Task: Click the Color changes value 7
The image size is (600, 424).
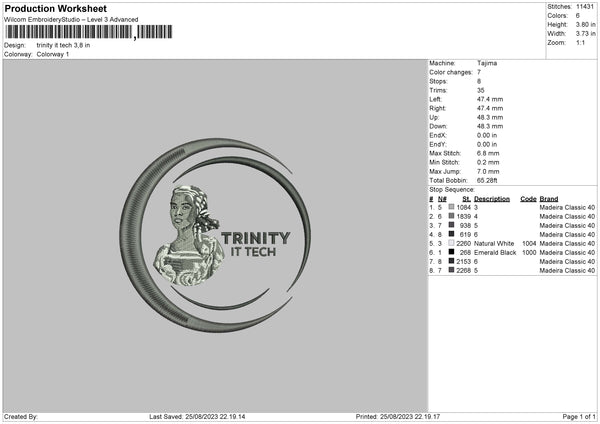Action: pyautogui.click(x=479, y=72)
